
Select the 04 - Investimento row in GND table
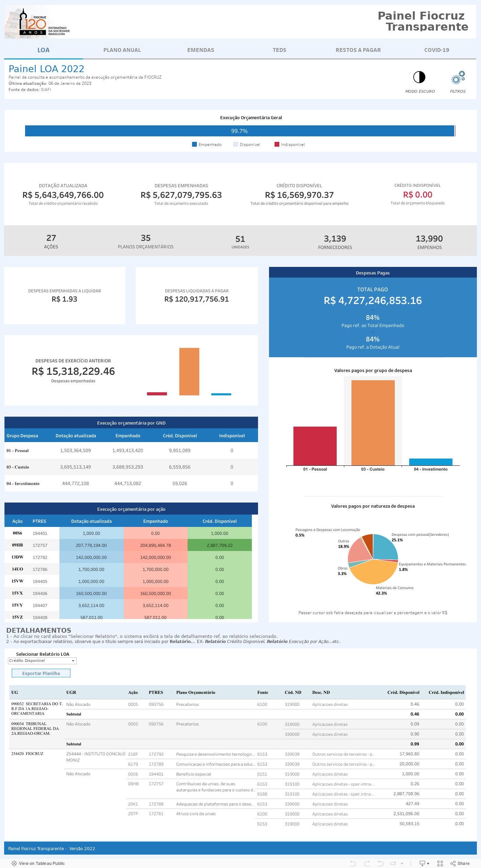point(131,483)
